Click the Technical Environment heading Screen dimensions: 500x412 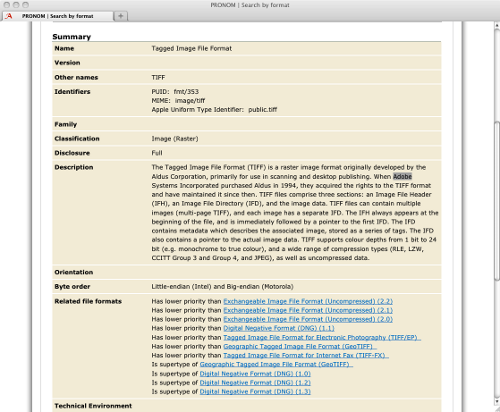[93, 406]
